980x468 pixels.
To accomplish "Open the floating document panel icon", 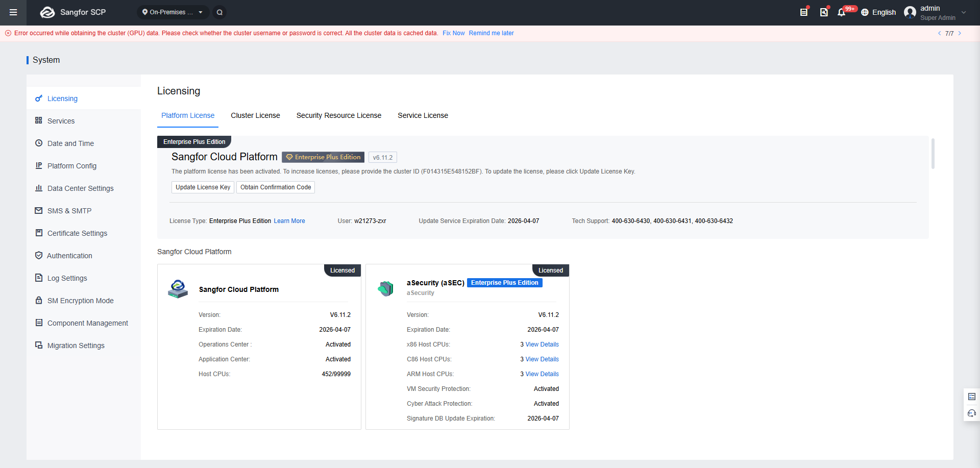I will 972,397.
